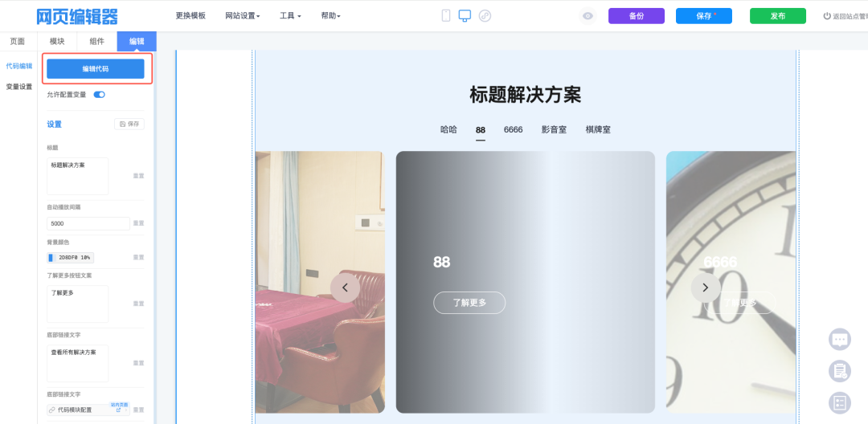Image resolution: width=868 pixels, height=424 pixels.
Task: Select 代码编辑 side item
Action: [x=18, y=66]
